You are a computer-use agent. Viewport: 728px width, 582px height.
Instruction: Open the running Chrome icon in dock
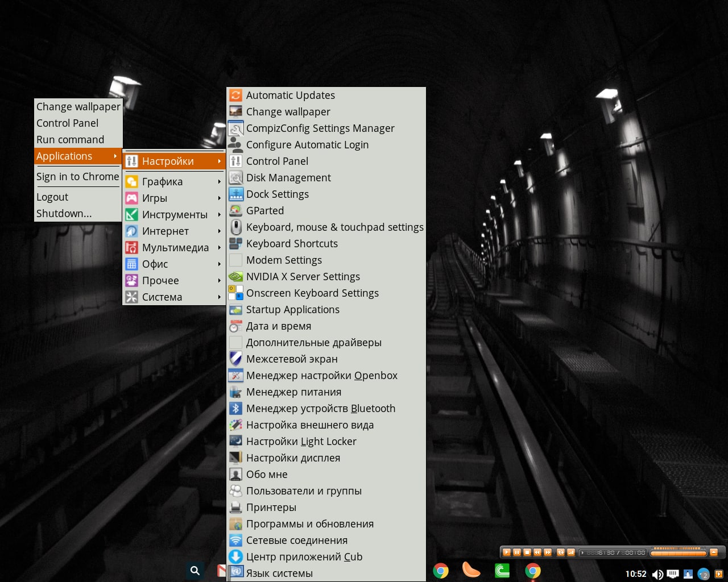point(533,571)
